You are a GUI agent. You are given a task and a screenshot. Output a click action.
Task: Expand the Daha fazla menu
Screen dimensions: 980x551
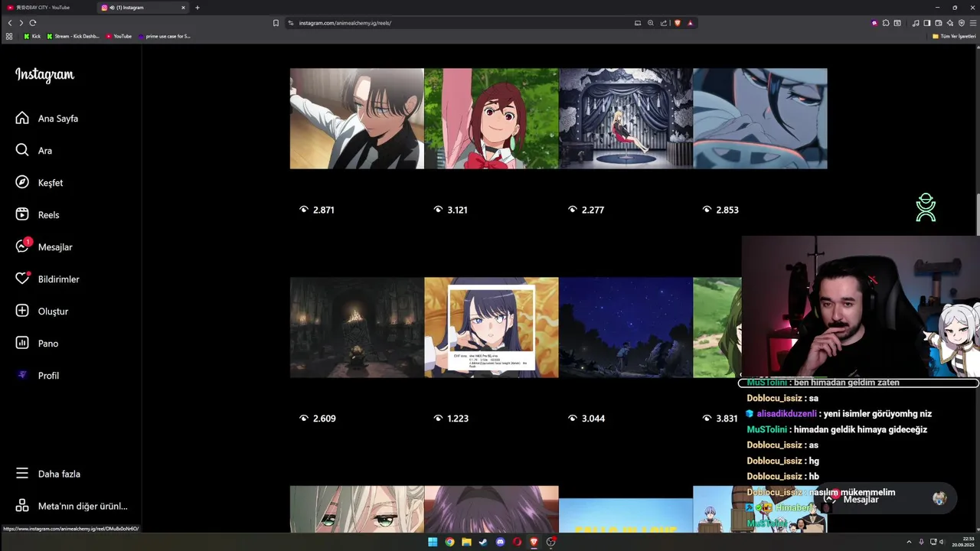(48, 474)
